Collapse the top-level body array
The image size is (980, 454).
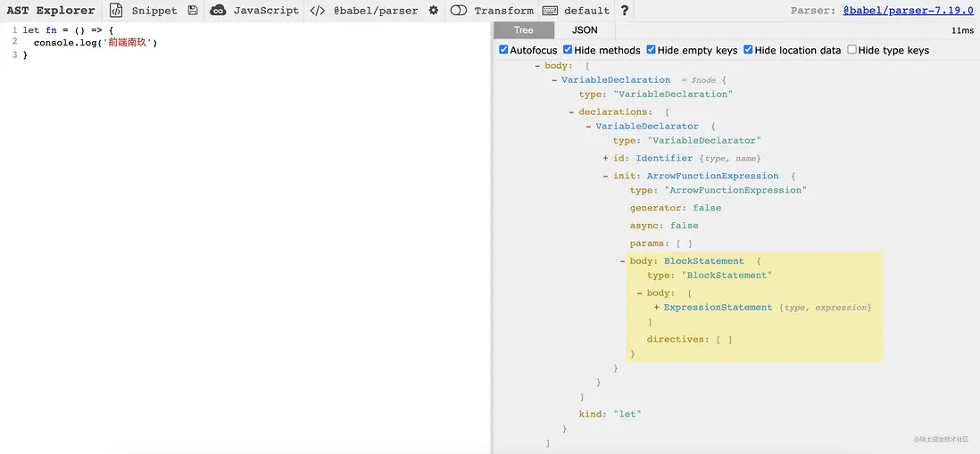click(x=537, y=66)
